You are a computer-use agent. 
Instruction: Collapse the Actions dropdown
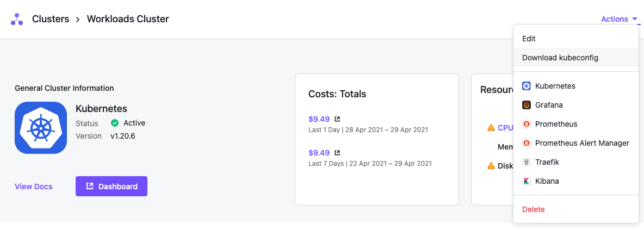pos(619,20)
